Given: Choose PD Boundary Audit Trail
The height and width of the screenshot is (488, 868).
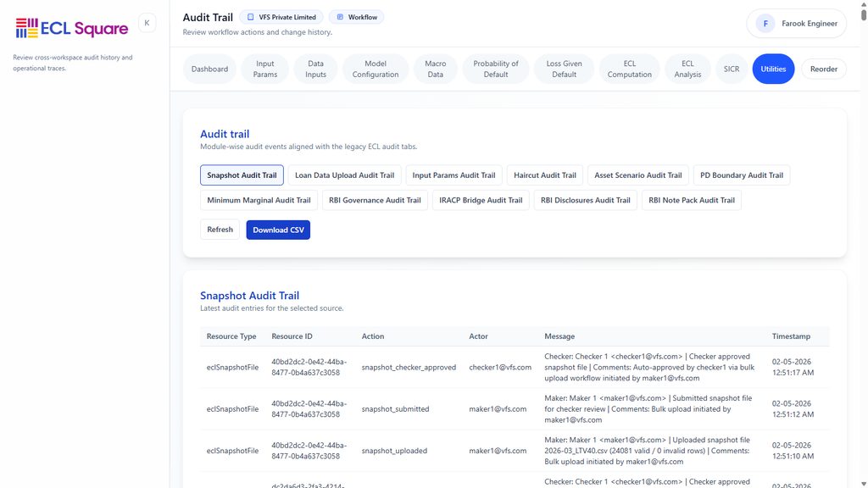Looking at the screenshot, I should (x=742, y=175).
